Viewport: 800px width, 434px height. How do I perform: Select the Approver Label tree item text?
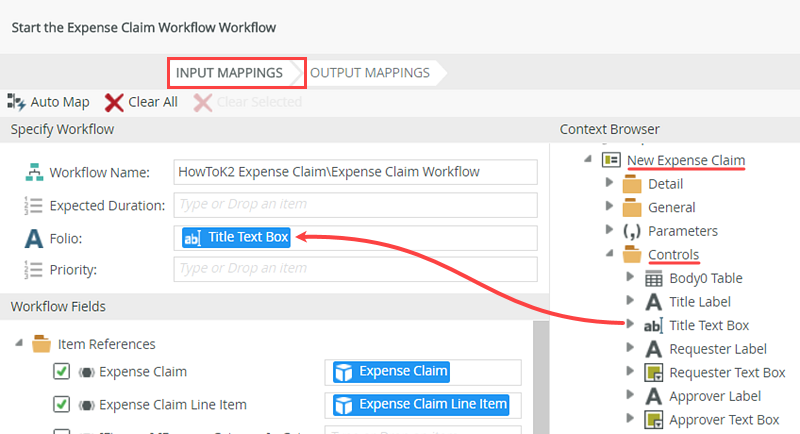pyautogui.click(x=715, y=396)
